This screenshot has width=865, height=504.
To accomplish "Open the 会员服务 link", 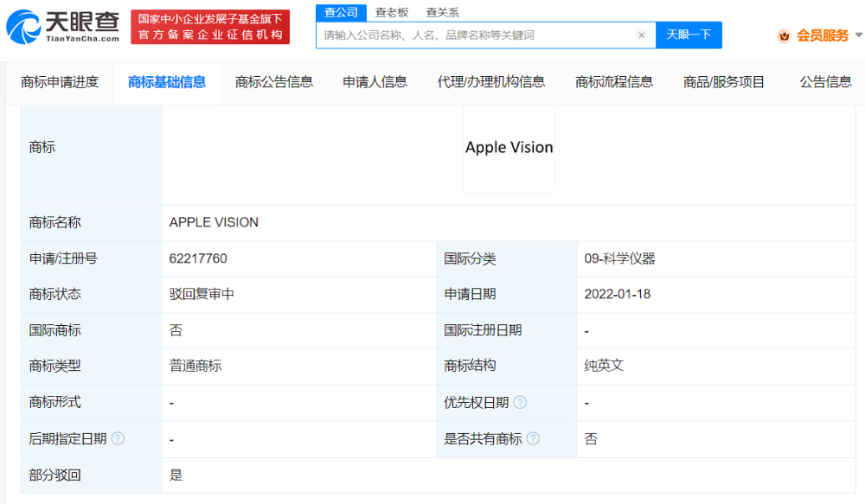I will click(822, 35).
